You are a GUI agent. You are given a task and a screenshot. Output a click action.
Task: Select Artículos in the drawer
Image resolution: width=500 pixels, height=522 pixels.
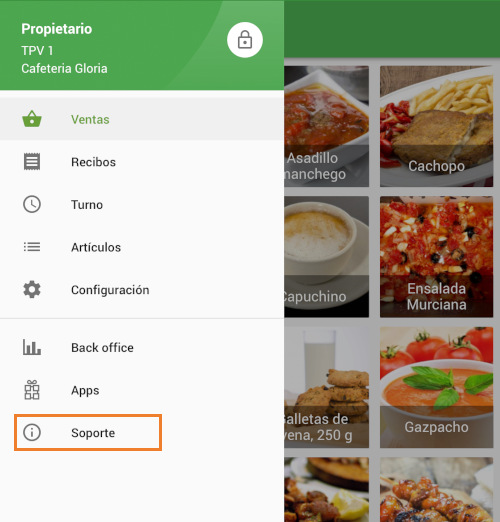[x=142, y=247]
